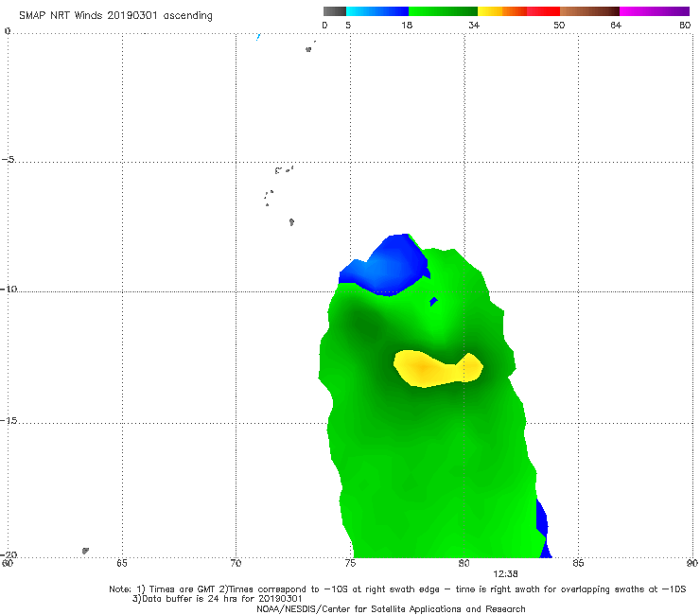Click the '-15' latitude axis label
This screenshot has height=615, width=700.
(x=9, y=421)
